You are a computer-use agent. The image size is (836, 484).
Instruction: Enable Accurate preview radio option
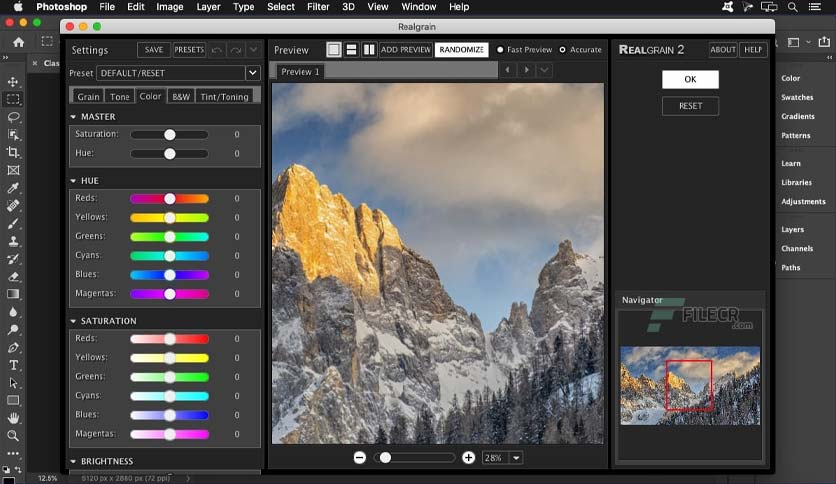562,50
